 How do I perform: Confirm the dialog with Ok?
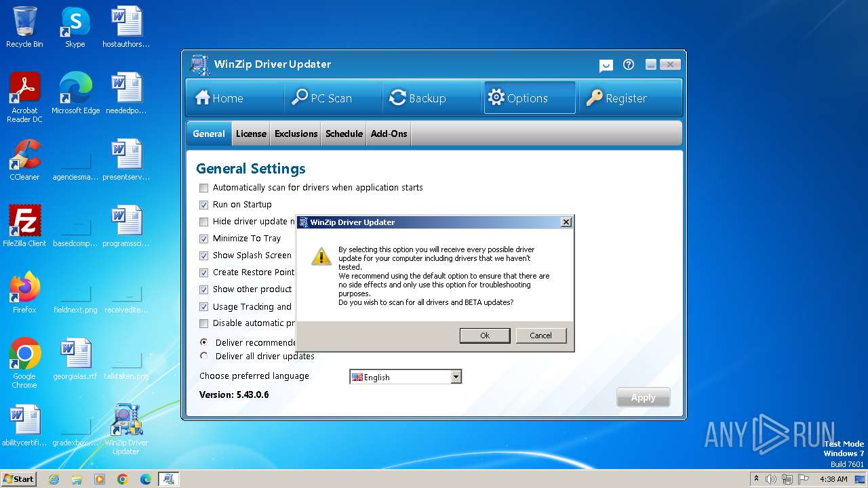485,335
